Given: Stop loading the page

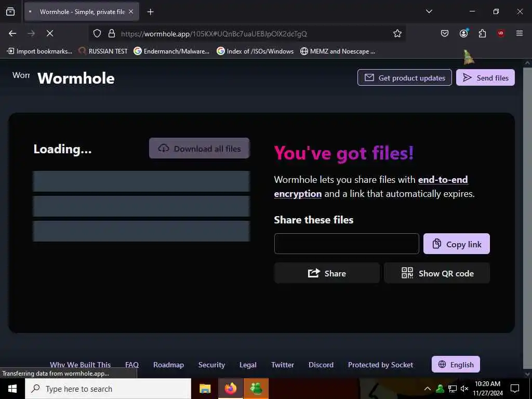Looking at the screenshot, I should [49, 33].
